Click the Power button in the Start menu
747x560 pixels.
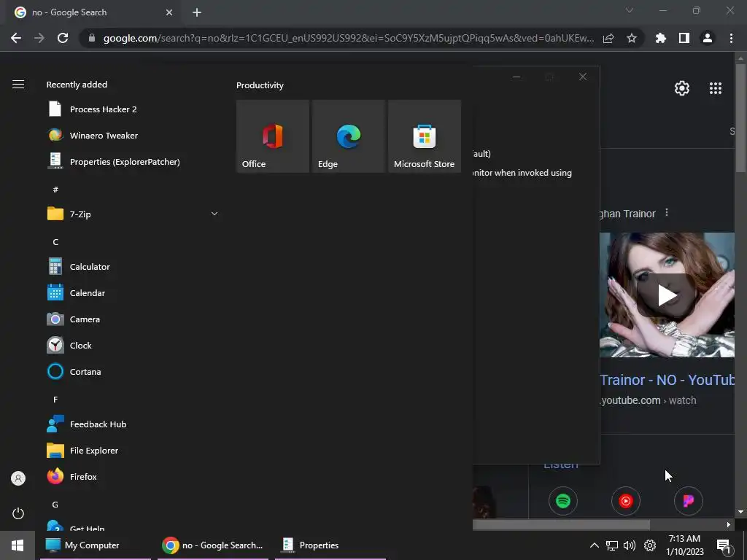(x=18, y=513)
